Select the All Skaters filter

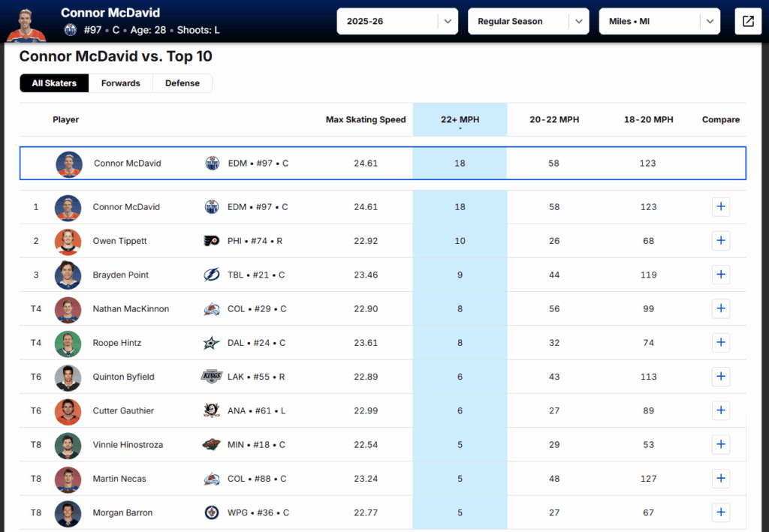pos(54,83)
